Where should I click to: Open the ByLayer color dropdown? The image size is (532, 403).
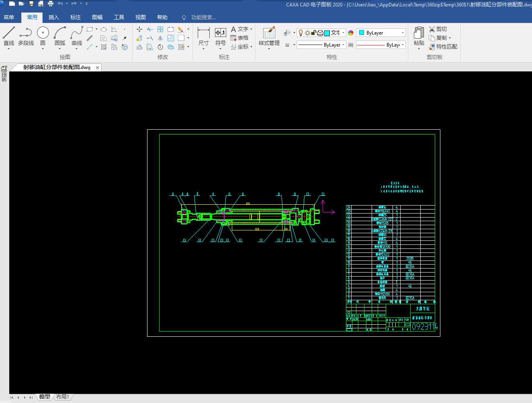tap(403, 33)
